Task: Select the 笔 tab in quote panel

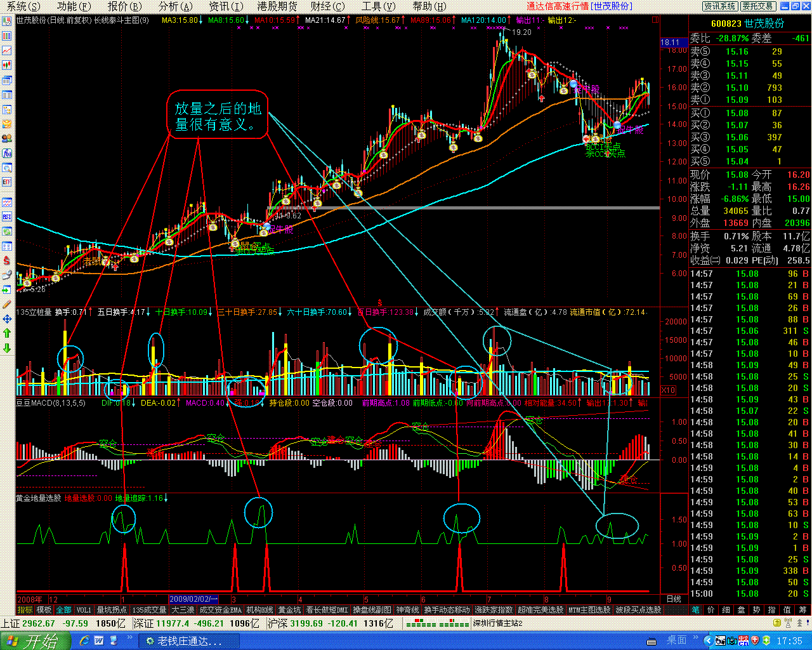Action: [697, 609]
